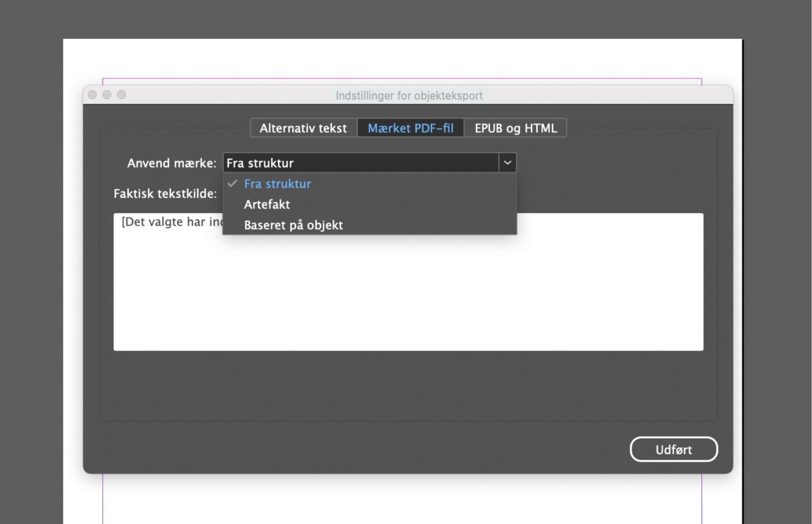Click the Anvend mærke combo box field

pos(360,163)
